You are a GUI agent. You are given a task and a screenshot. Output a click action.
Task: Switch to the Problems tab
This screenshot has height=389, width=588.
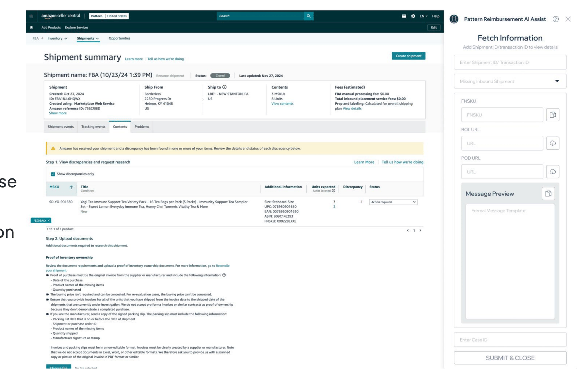coord(142,127)
